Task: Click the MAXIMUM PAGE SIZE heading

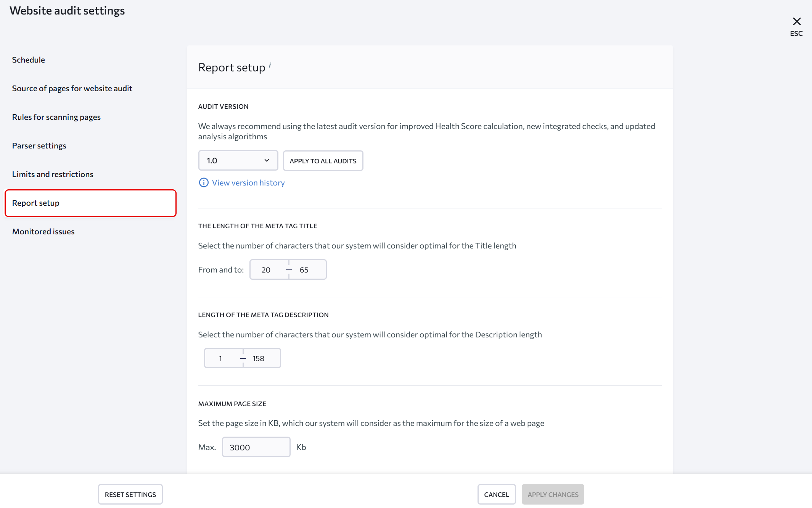Action: [x=232, y=404]
